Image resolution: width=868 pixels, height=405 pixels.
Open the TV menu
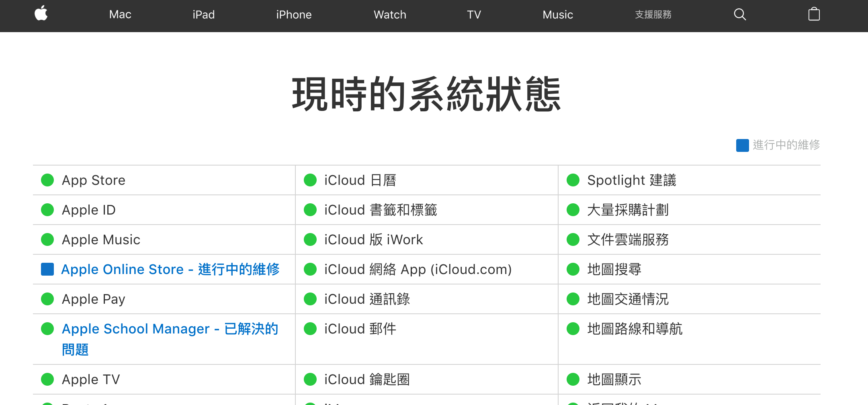474,14
